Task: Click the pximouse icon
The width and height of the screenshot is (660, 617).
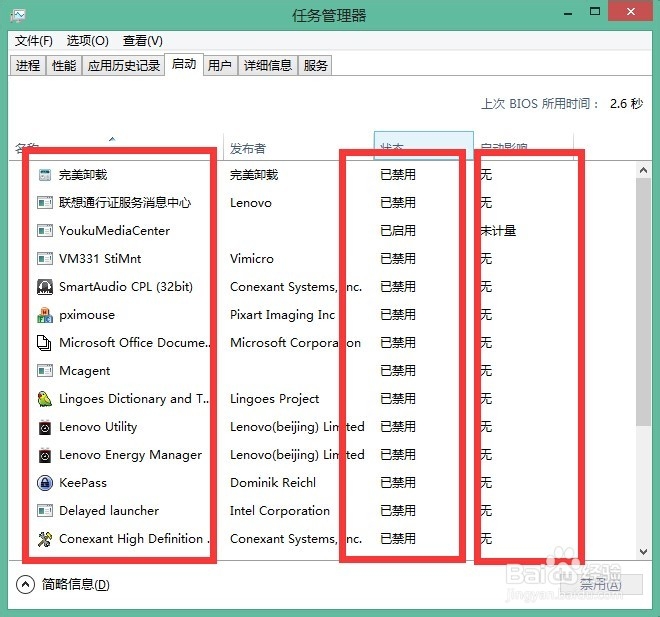Action: (x=45, y=315)
